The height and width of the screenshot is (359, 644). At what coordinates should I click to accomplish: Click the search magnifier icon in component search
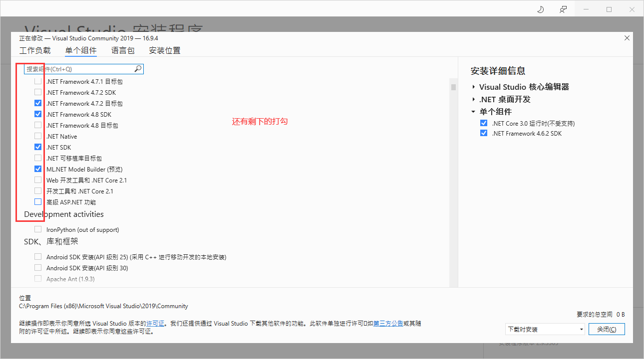(138, 69)
